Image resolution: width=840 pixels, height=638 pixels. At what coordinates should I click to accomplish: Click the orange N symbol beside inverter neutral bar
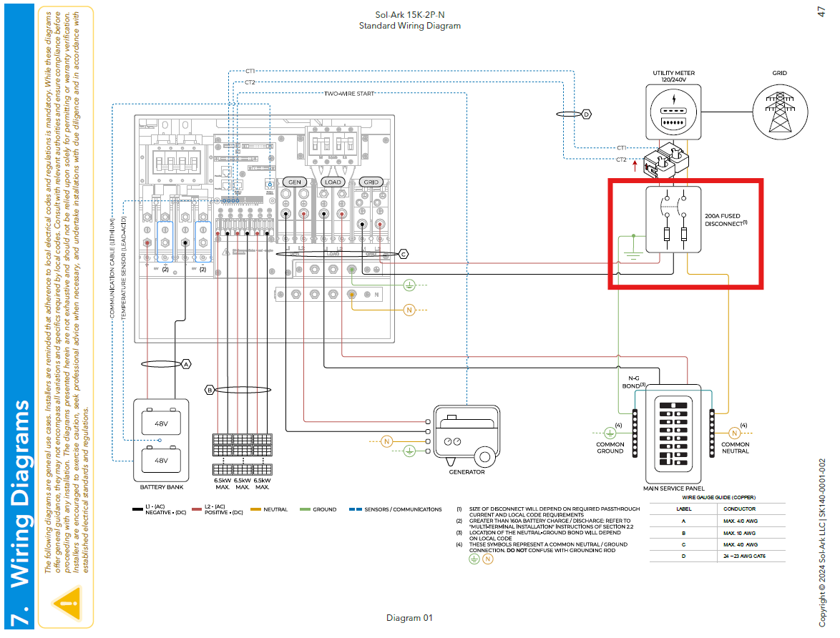pos(409,310)
